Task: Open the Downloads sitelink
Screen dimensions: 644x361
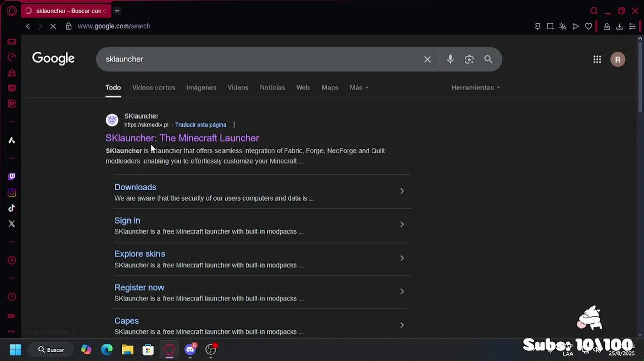Action: 135,187
